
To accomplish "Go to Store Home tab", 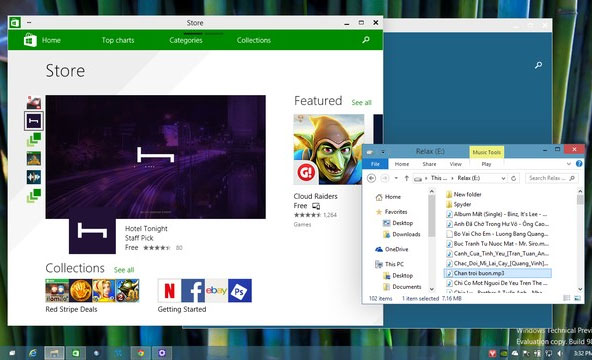I will click(x=51, y=40).
